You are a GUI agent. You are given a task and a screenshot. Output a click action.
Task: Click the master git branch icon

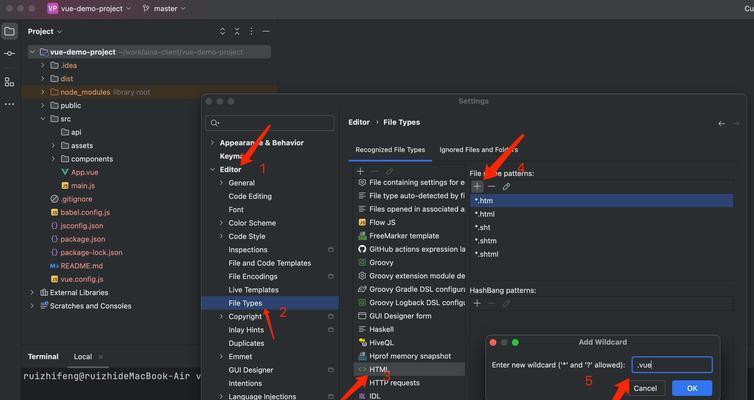click(146, 9)
